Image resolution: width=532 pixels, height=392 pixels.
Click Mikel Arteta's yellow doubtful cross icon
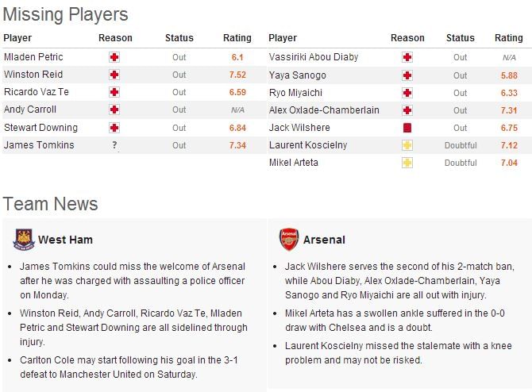point(407,163)
